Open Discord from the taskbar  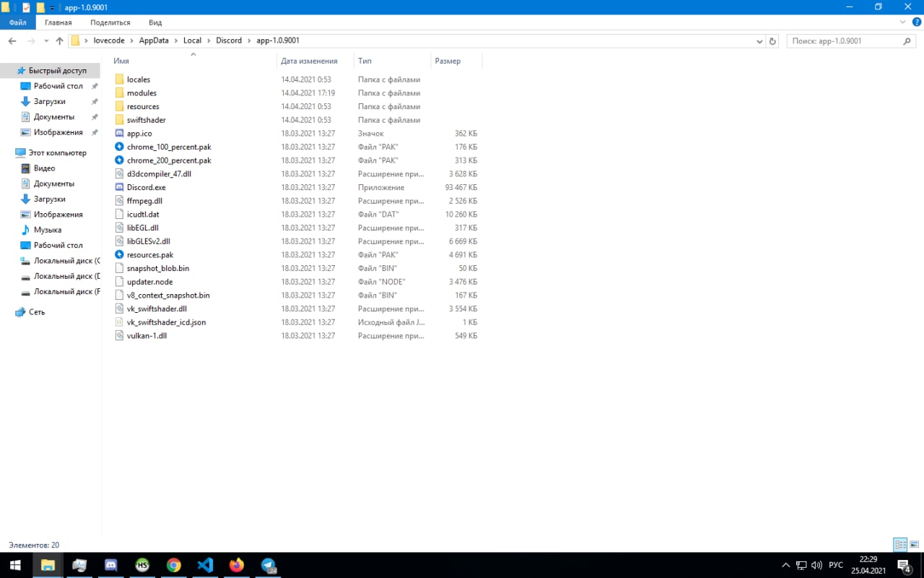pyautogui.click(x=111, y=565)
